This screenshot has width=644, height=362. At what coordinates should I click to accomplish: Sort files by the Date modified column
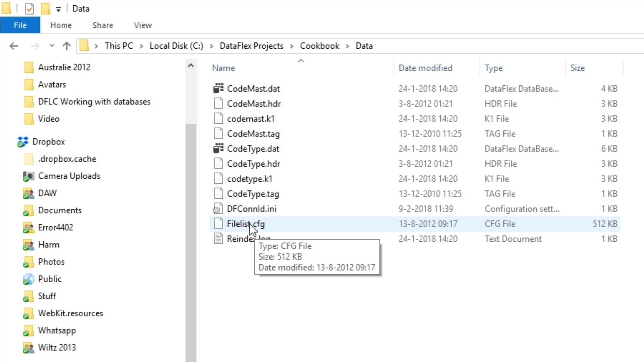[x=425, y=68]
